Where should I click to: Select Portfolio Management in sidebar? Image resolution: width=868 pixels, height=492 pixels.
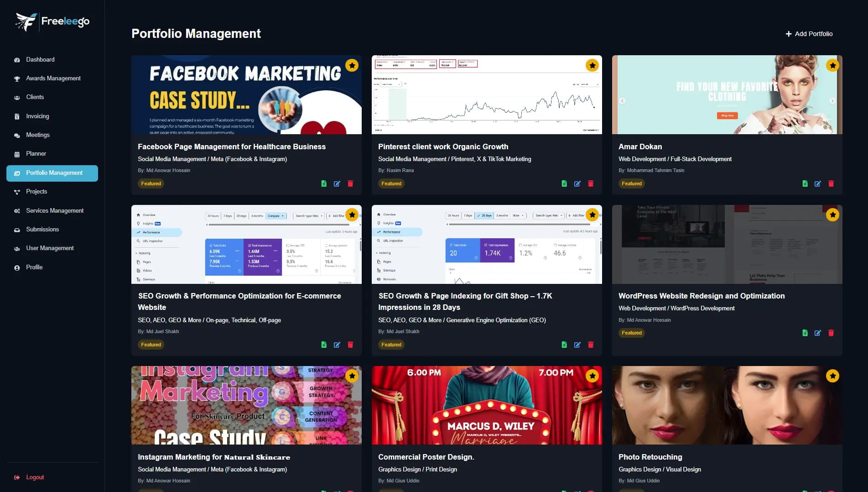tap(52, 173)
